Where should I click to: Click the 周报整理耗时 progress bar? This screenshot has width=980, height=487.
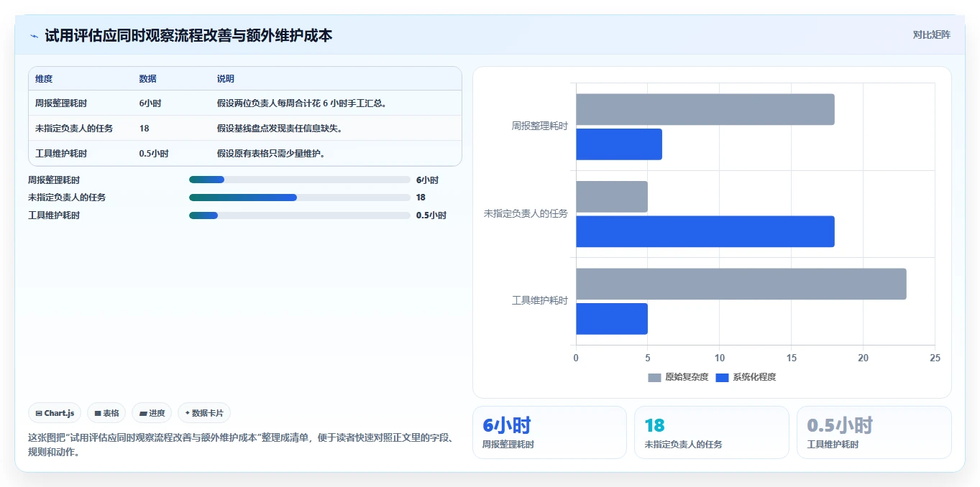point(299,180)
